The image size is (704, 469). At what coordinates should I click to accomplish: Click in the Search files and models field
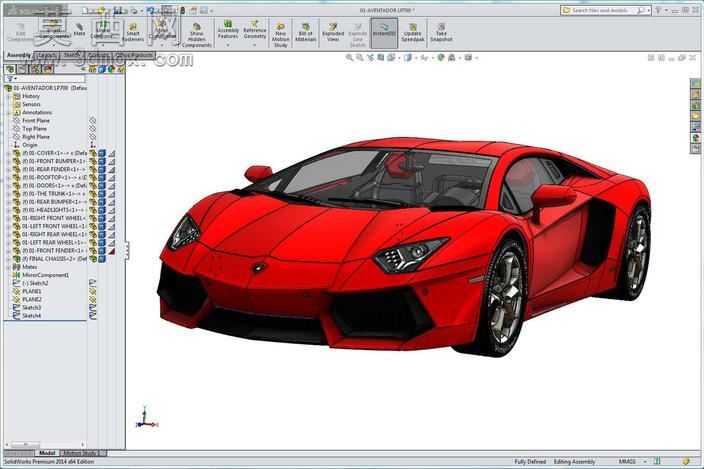point(604,10)
